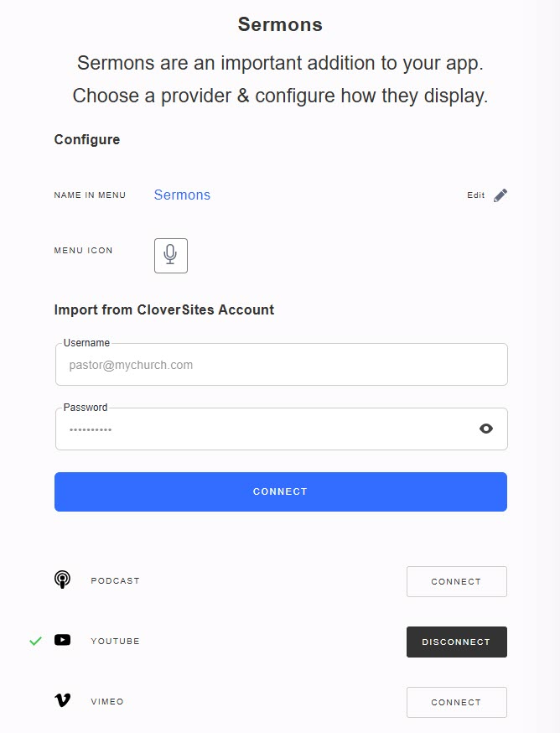Click the Configure section heading
Screen dimensions: 560x733
pyautogui.click(x=87, y=140)
